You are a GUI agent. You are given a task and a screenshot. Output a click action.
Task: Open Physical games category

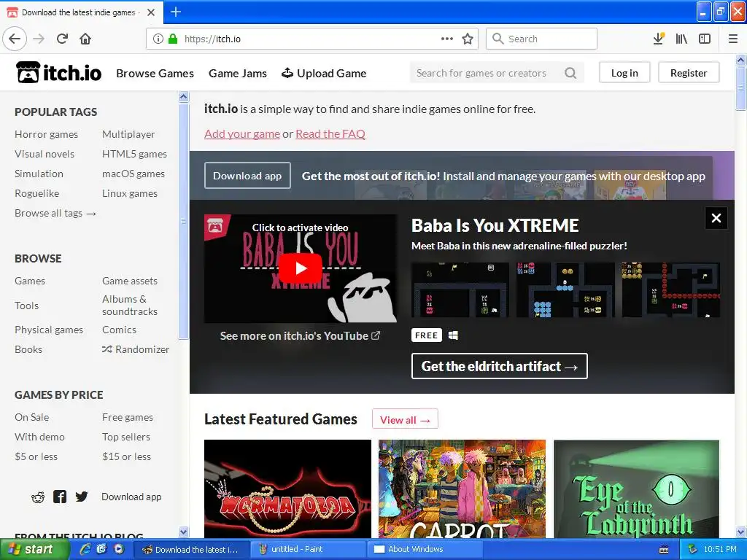[49, 330]
